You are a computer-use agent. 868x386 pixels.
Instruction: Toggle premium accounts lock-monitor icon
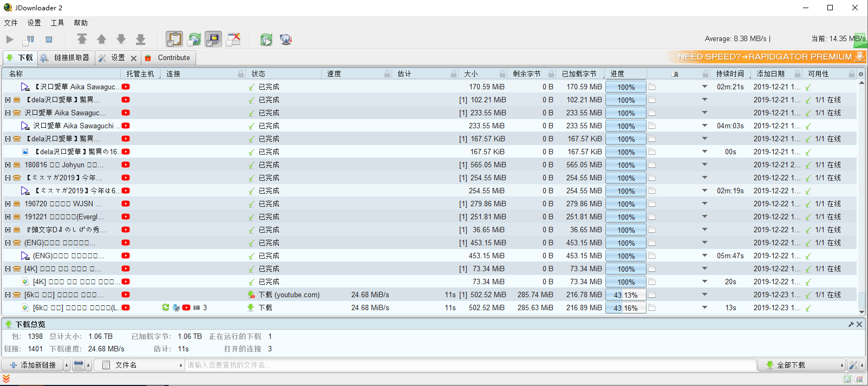tap(213, 39)
